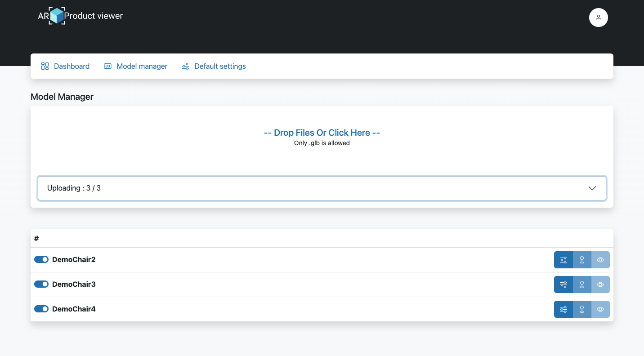
Task: Click the pin/hotspot icon for DemoChair3
Action: click(x=582, y=285)
